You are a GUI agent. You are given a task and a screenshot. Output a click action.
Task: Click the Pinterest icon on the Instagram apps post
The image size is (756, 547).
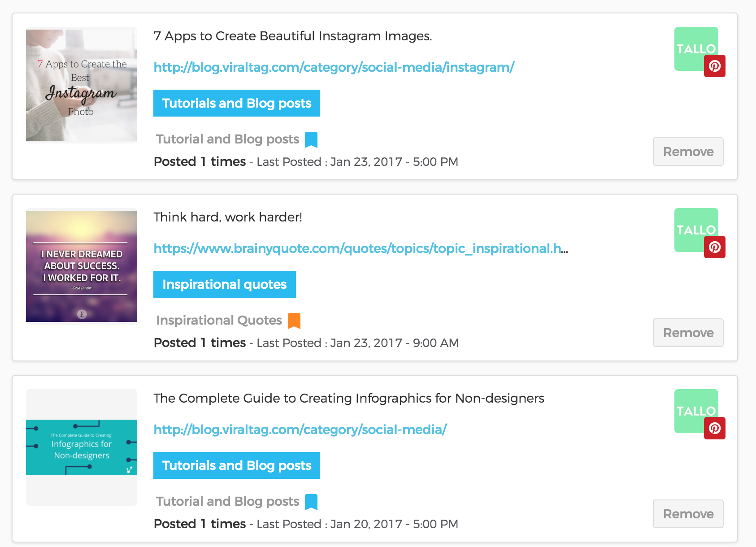pyautogui.click(x=714, y=66)
